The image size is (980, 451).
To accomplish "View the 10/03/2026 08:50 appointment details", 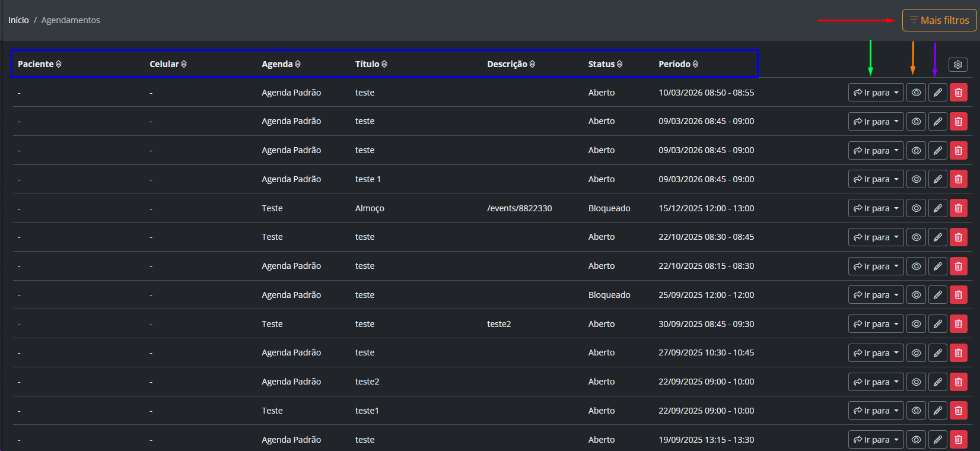I will [916, 93].
